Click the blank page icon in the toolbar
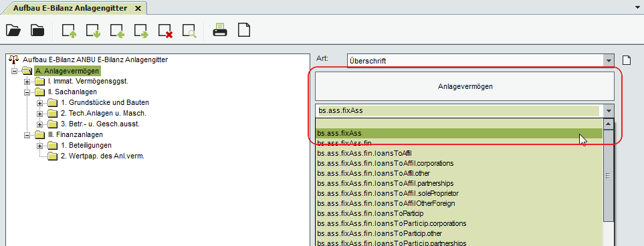 244,30
